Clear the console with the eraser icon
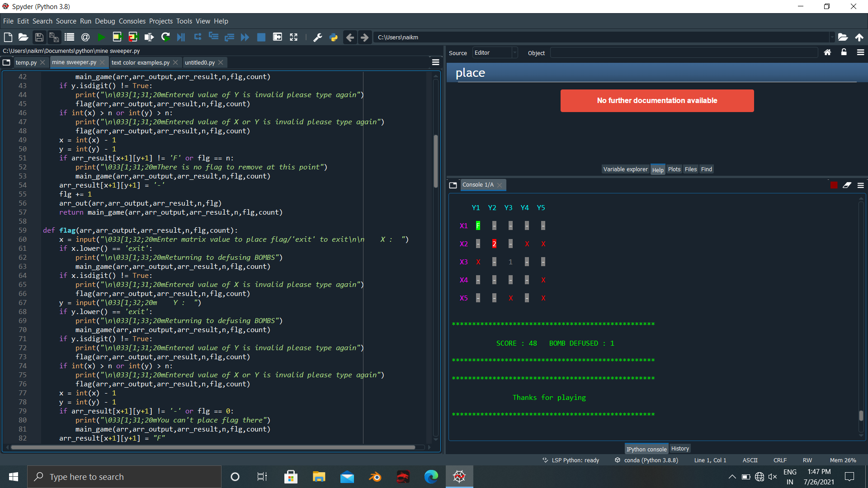The image size is (868, 488). click(x=847, y=185)
